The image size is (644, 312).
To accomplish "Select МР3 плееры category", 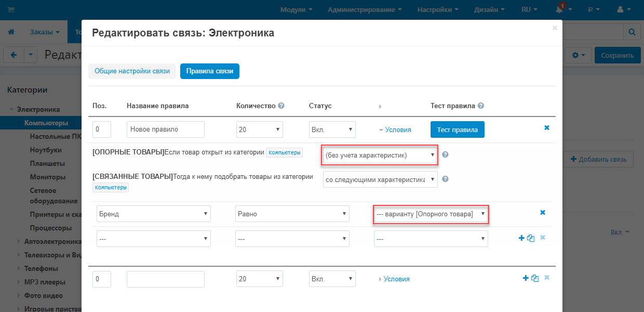I will click(x=45, y=282).
